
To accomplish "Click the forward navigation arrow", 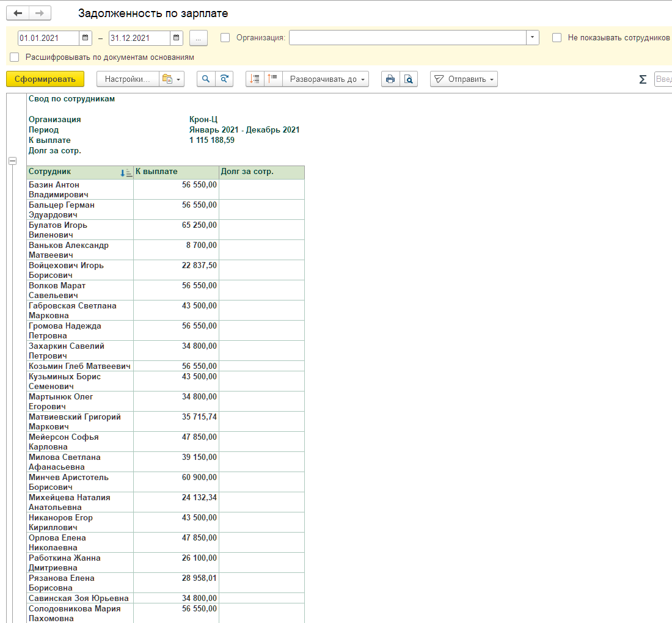I will click(40, 13).
